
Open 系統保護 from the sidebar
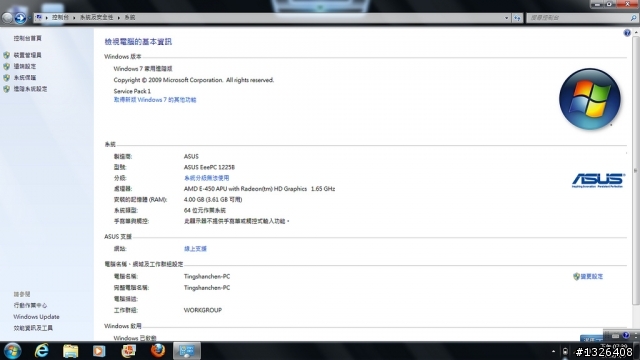25,78
